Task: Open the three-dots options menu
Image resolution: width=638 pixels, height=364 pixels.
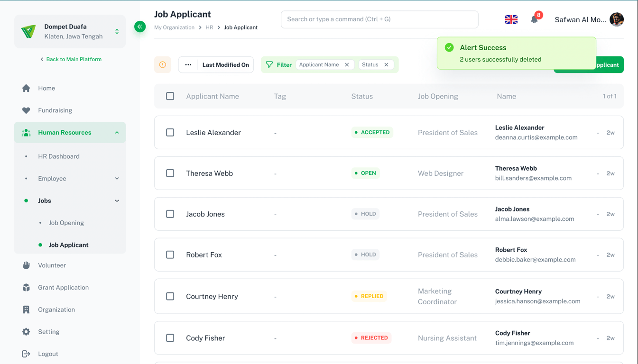Action: pos(188,65)
